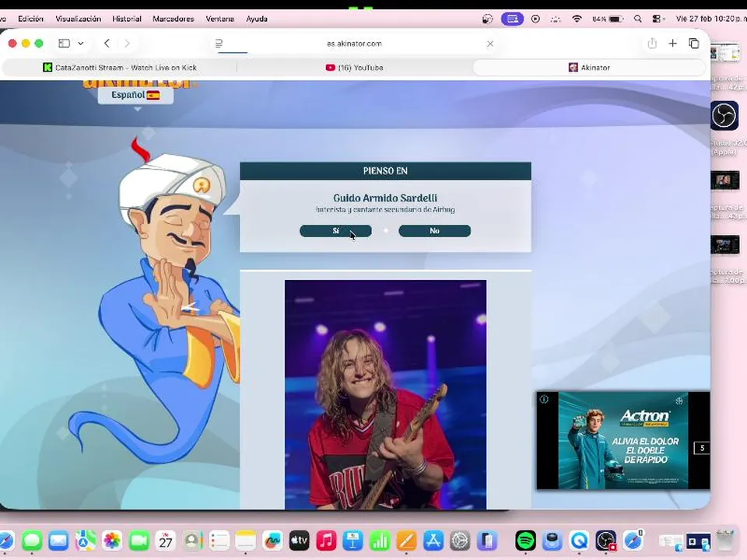Confirm the guess with the Sí button

tap(335, 231)
